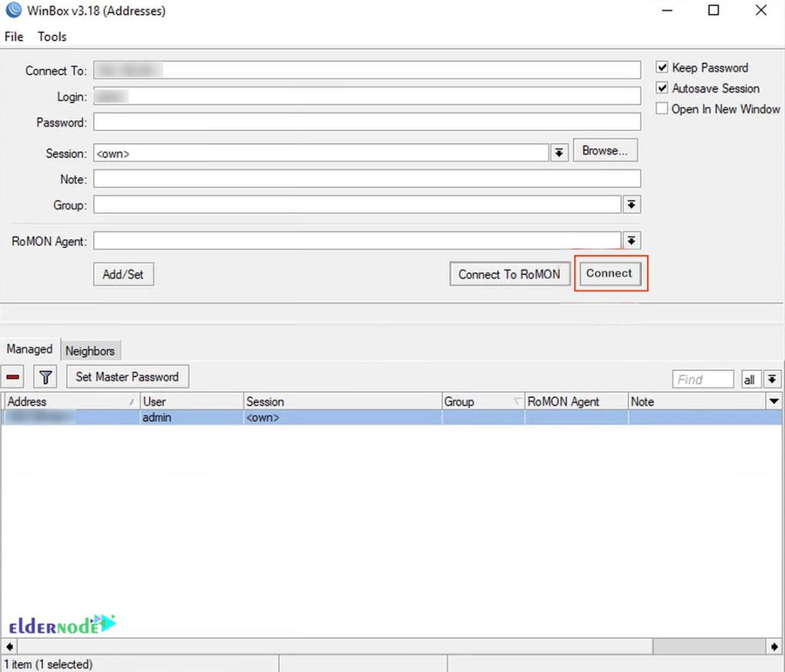The image size is (785, 672).
Task: Expand the Group dropdown arrow
Action: (632, 205)
